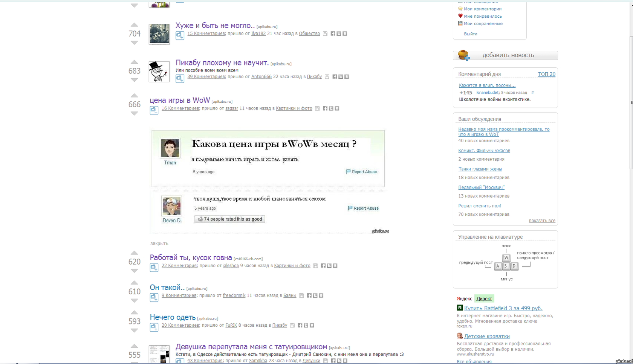Collapse the opened "цена игры в WoW" image icon

154,110
